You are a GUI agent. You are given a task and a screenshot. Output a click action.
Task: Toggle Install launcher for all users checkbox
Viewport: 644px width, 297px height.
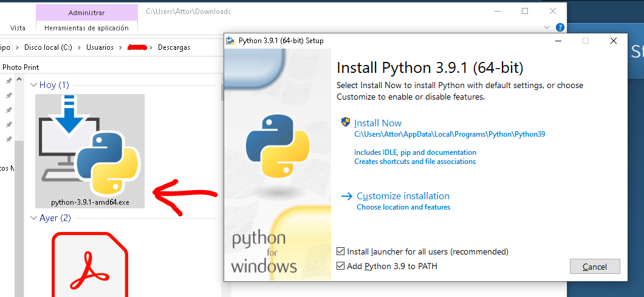tap(341, 251)
